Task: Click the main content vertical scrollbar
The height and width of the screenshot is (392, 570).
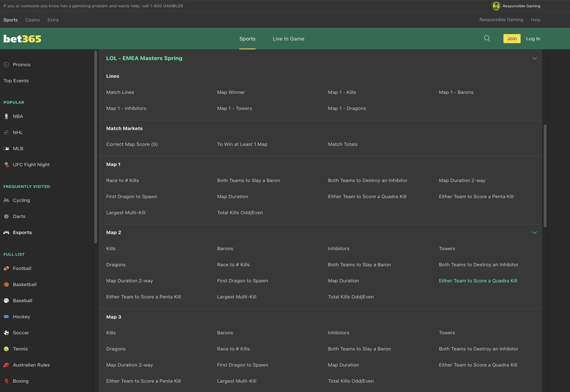Action: [545, 176]
